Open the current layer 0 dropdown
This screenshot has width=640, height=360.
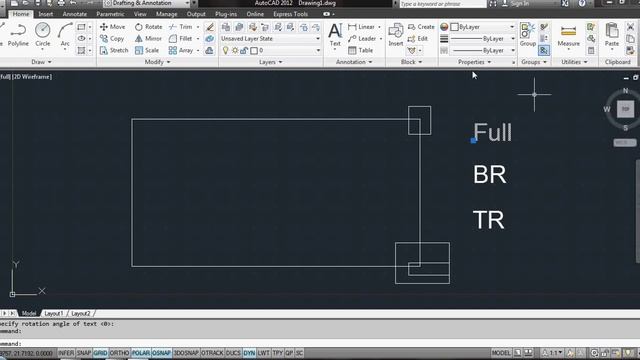click(x=270, y=51)
